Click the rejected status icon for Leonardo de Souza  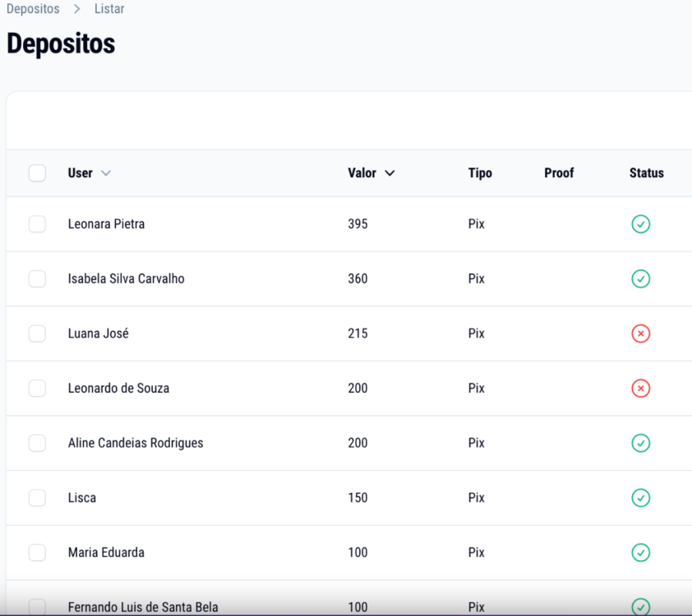640,388
